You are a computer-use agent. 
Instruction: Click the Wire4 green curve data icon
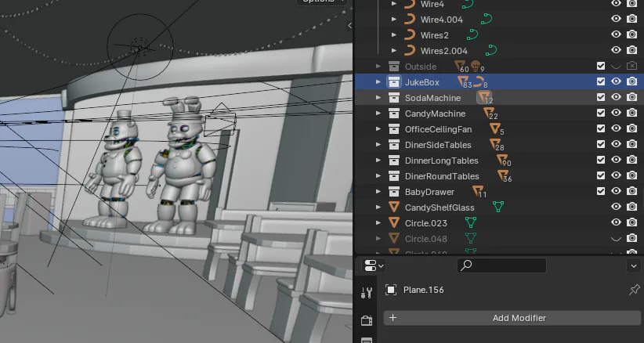(x=468, y=4)
